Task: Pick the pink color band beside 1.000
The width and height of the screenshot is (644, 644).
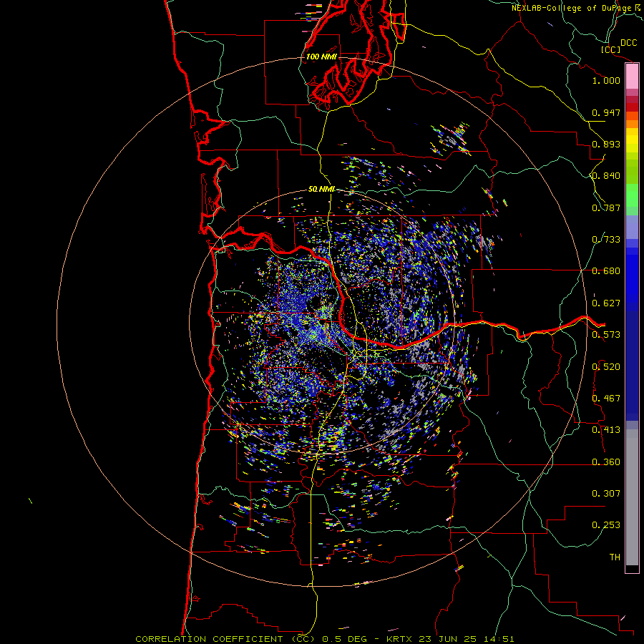Action: (x=632, y=77)
